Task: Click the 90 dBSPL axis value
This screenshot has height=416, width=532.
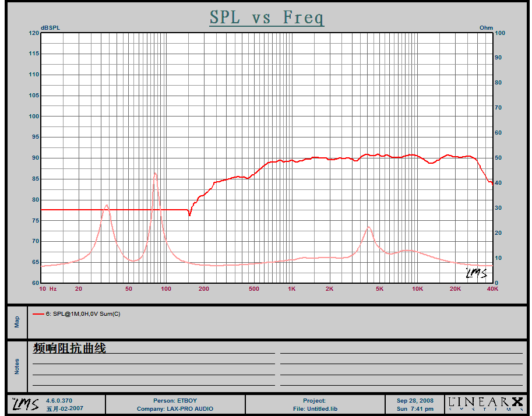Action: click(36, 158)
